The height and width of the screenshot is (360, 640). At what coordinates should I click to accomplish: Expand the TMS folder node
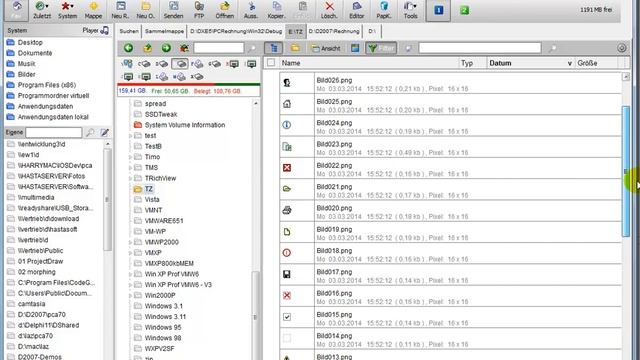pyautogui.click(x=130, y=168)
